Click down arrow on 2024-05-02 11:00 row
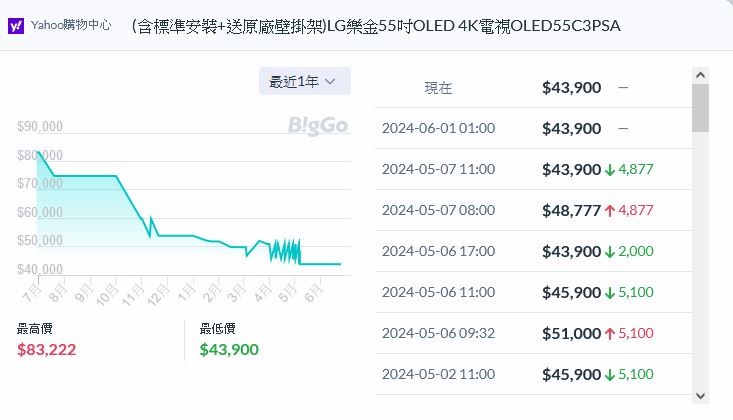Screen dimensions: 733x420 [x=610, y=374]
